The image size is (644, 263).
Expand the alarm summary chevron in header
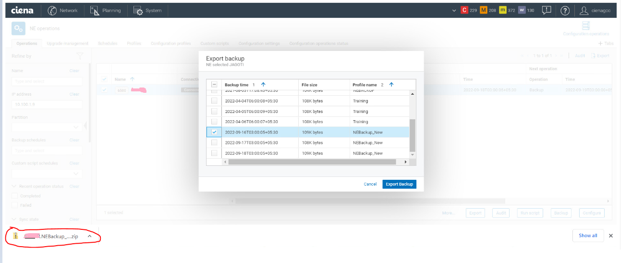point(454,10)
